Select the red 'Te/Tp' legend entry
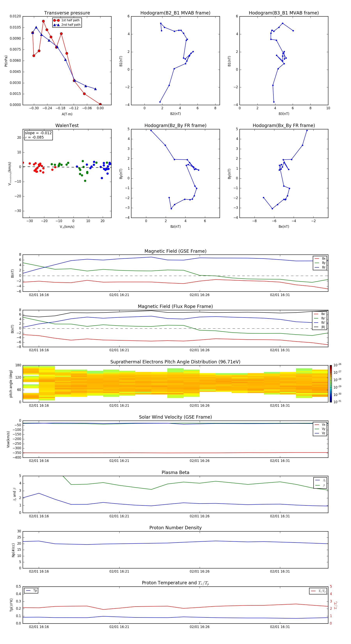Screen dimensions: 351x644 pyautogui.click(x=318, y=591)
